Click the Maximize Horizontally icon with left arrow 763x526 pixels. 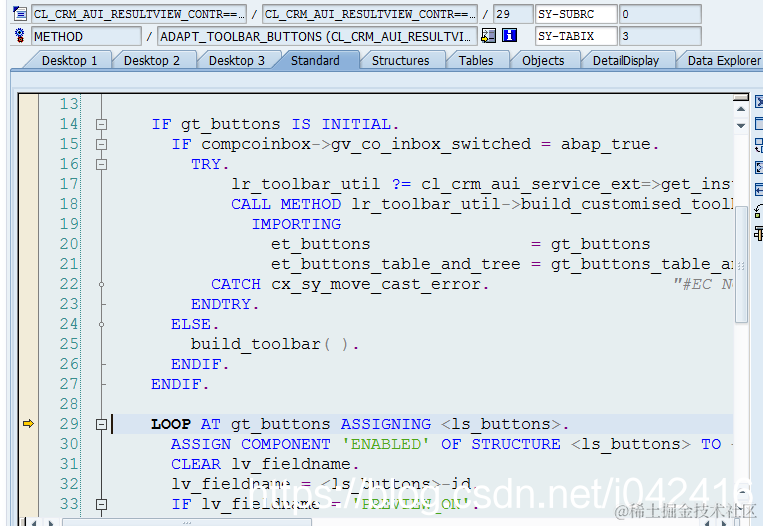click(759, 190)
